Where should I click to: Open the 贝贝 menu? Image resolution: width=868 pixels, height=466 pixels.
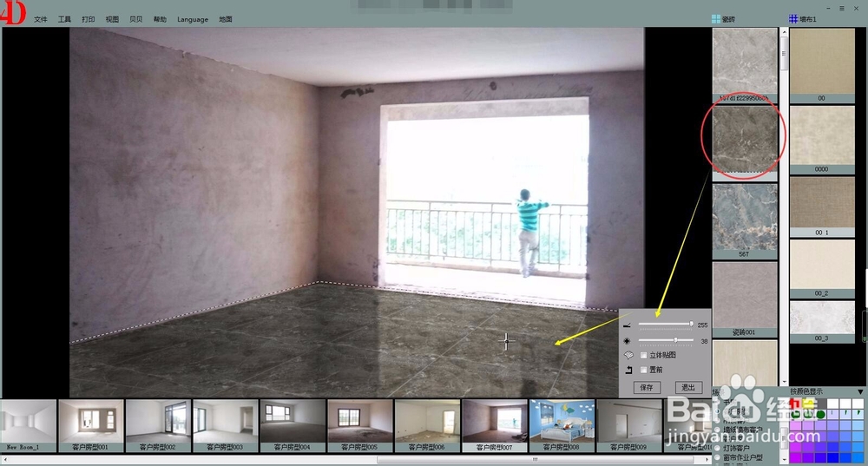pyautogui.click(x=135, y=19)
